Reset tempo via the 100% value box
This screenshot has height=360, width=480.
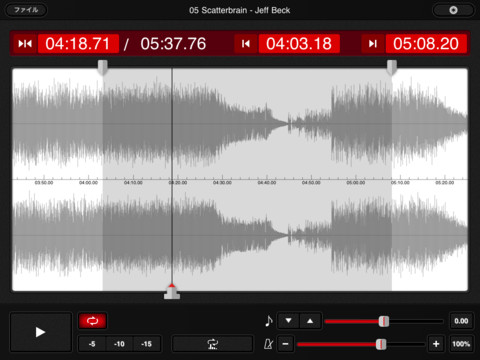[461, 344]
